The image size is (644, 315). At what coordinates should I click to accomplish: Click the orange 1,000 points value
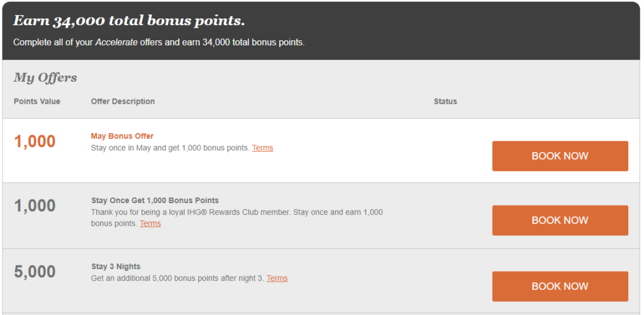[35, 141]
